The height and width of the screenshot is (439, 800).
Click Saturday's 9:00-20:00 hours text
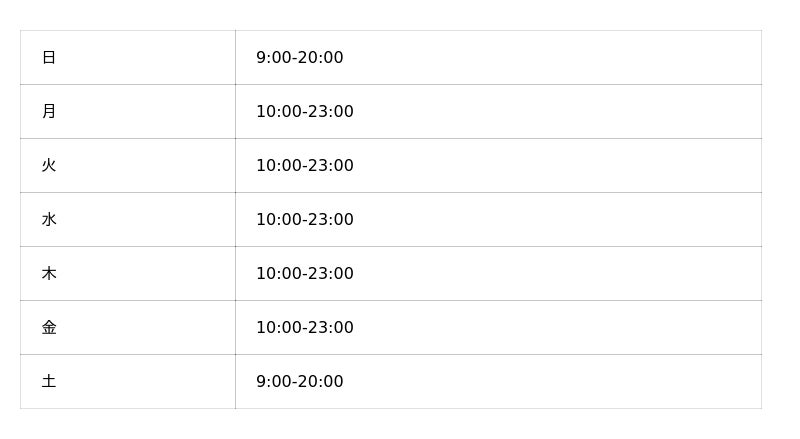coord(299,382)
